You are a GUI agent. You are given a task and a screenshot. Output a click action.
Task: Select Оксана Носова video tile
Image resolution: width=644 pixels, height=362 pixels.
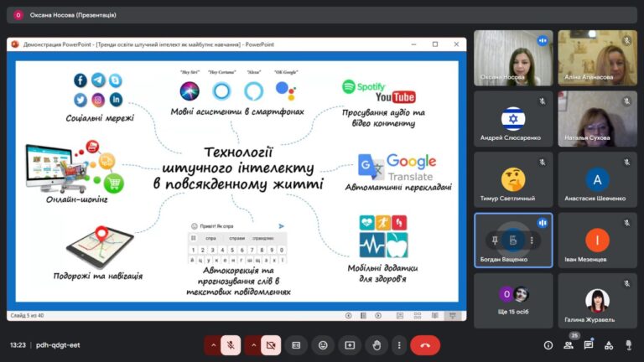click(513, 58)
